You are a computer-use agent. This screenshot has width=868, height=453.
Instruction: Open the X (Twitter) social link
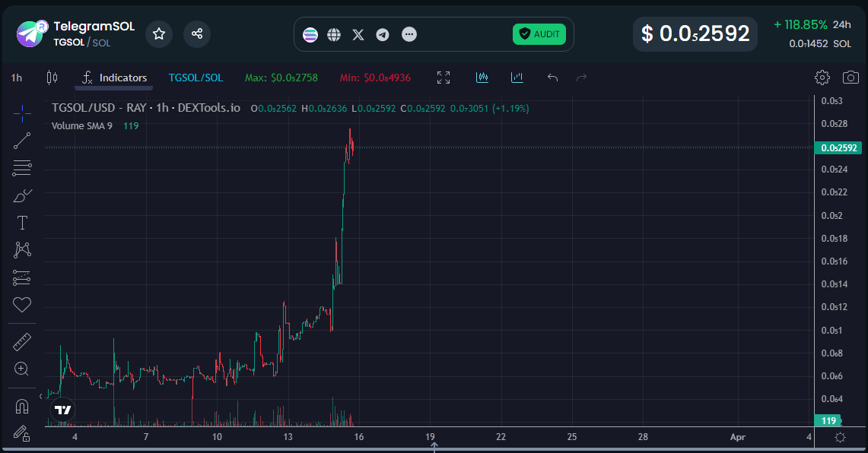pyautogui.click(x=358, y=35)
